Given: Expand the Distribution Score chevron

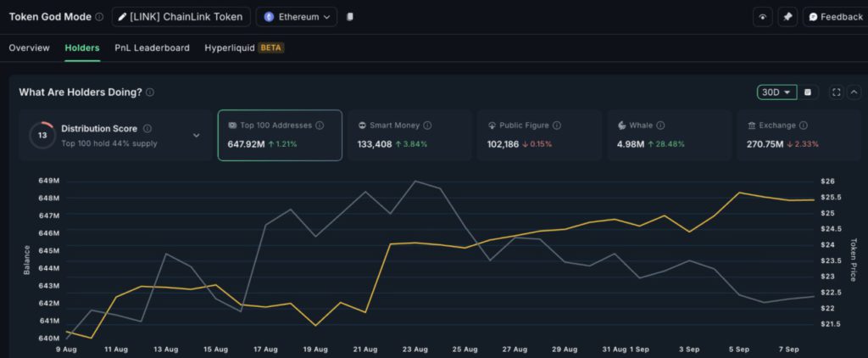Looking at the screenshot, I should 197,135.
